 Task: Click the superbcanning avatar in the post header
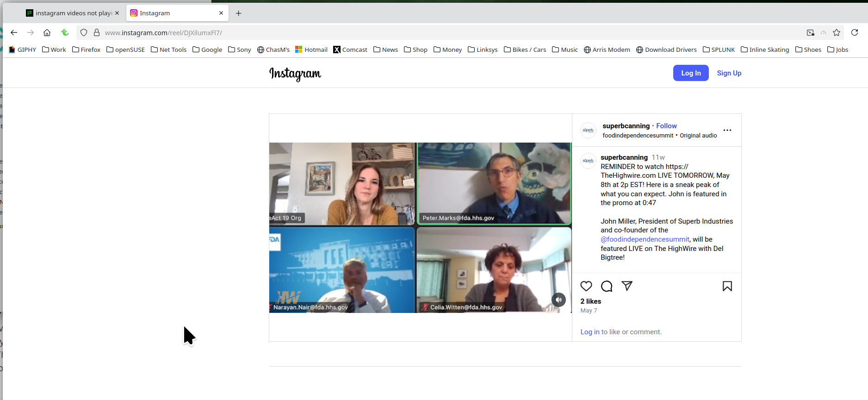pyautogui.click(x=588, y=130)
